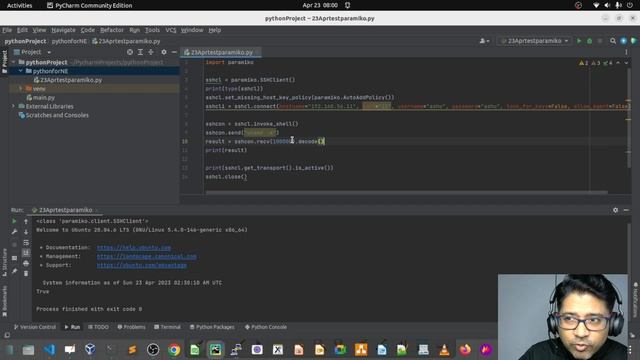Click the print icon in the Run panel
Image resolution: width=640 pixels, height=360 pixels.
26,264
